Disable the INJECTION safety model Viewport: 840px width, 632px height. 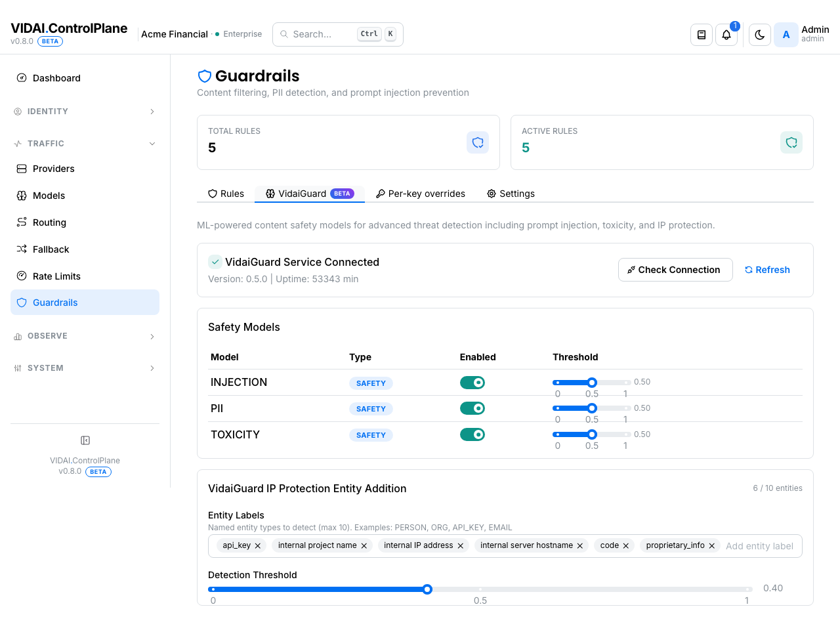(472, 383)
